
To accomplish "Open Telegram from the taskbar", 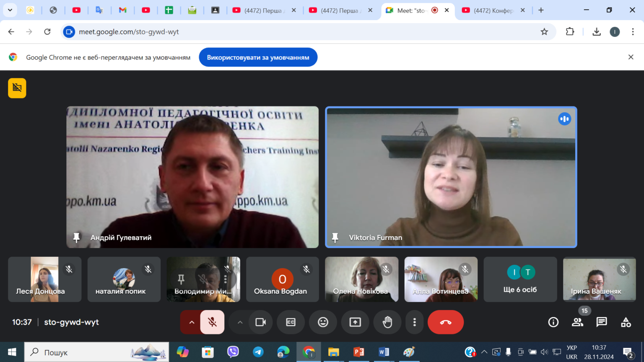I will 258,352.
